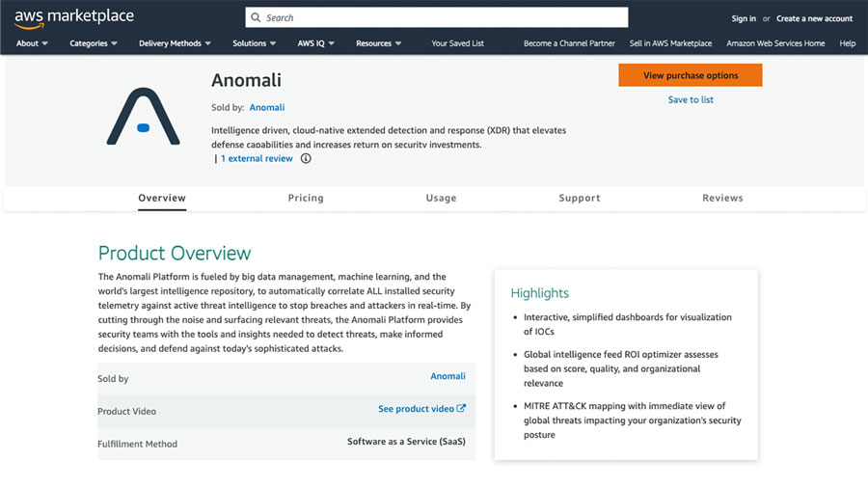The image size is (868, 488).
Task: Open Anomali seller link under product title
Action: 267,107
